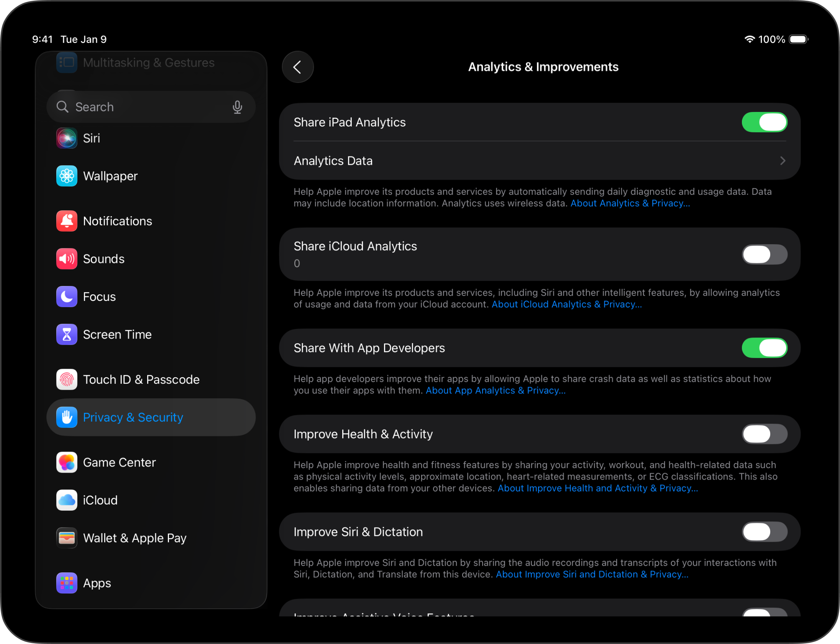This screenshot has height=644, width=840.
Task: Click the microphone dictation icon in Search
Action: click(237, 107)
